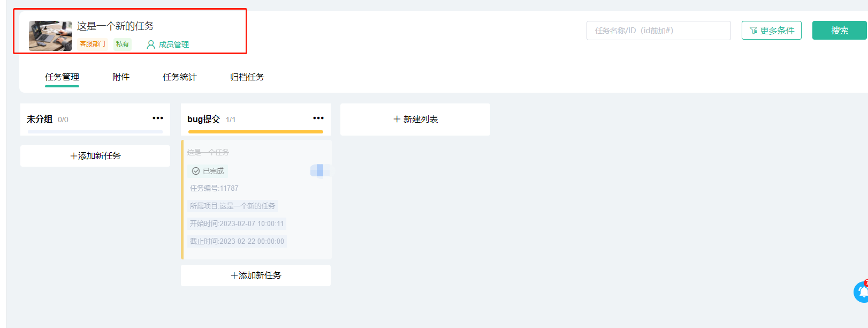Add new task under bug提交
The height and width of the screenshot is (328, 868).
[256, 275]
